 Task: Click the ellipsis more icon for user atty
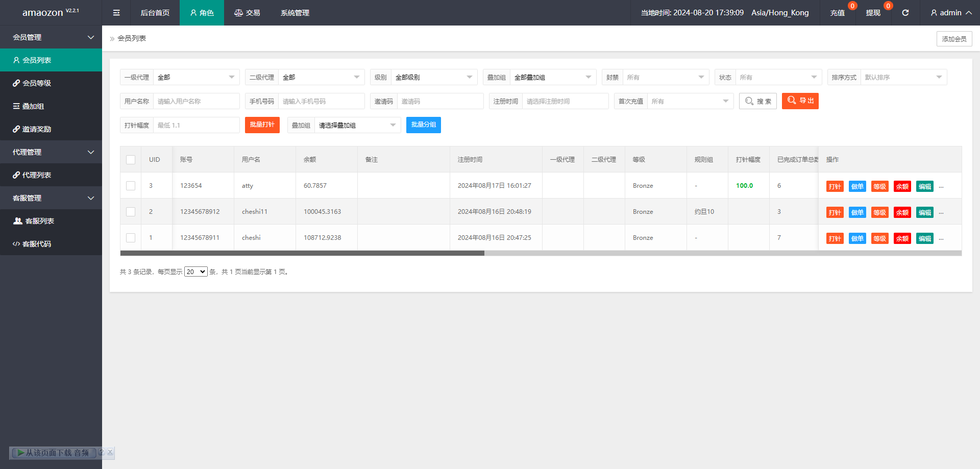coord(941,187)
